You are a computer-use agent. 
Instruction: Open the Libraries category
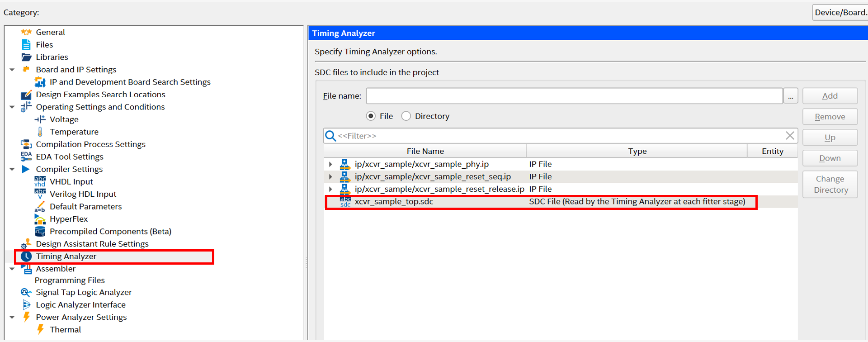[x=52, y=57]
